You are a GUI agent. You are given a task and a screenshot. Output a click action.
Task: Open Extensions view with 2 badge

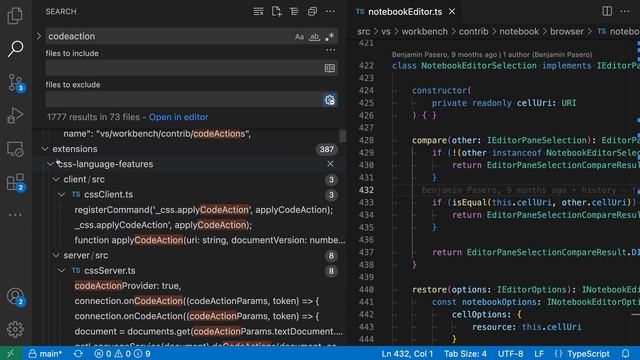click(16, 182)
